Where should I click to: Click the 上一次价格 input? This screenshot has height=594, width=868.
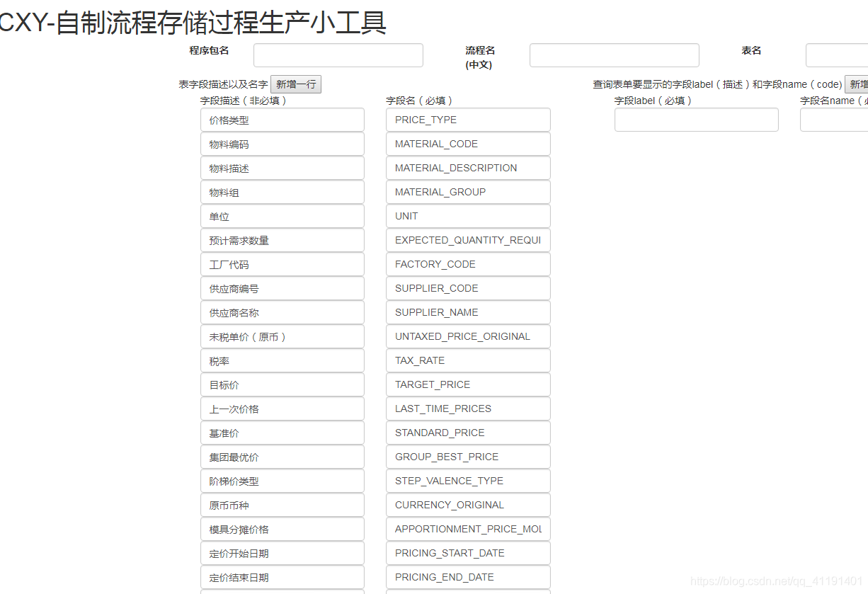pyautogui.click(x=282, y=409)
